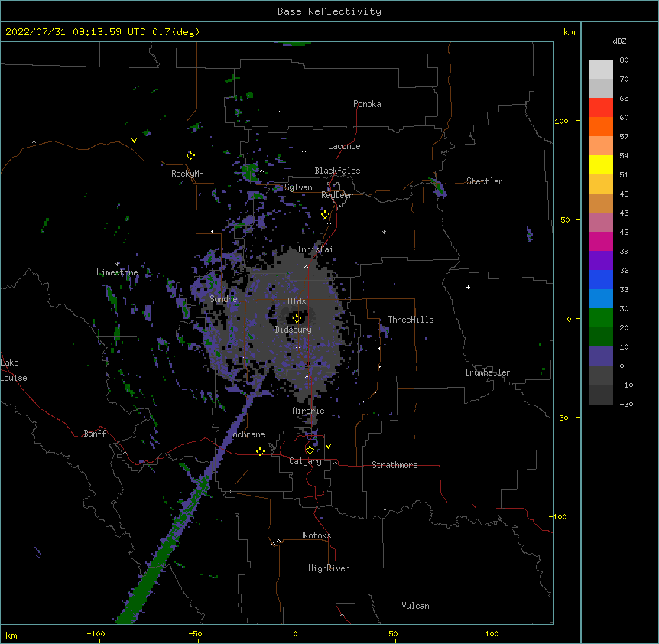Click the Stettler city label

[x=484, y=181]
